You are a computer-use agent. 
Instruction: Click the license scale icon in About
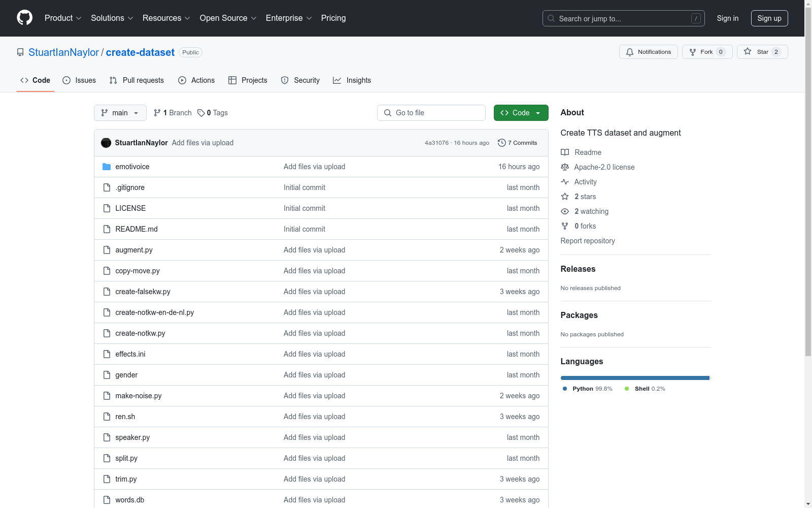point(565,167)
